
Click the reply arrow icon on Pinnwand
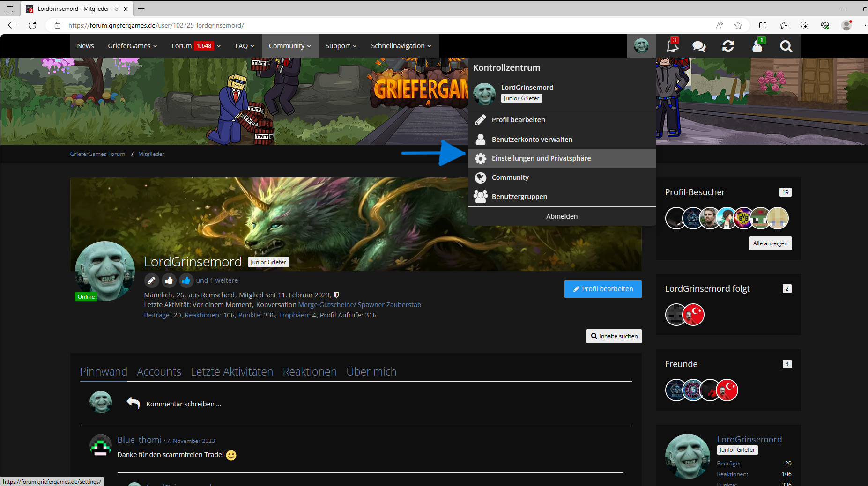[x=133, y=403]
